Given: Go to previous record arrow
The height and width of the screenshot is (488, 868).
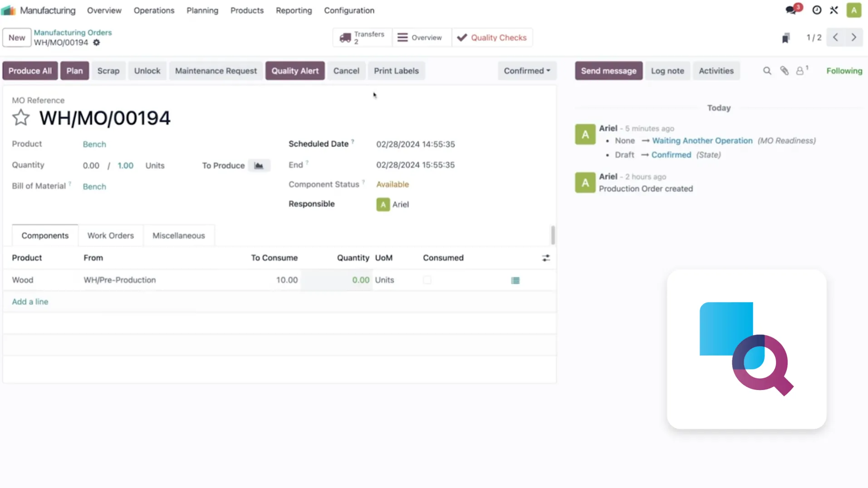Looking at the screenshot, I should click(836, 38).
